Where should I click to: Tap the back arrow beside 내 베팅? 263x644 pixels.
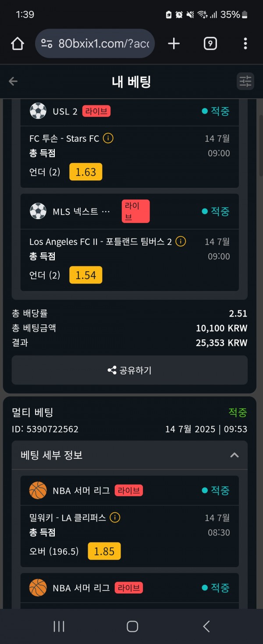pos(13,81)
